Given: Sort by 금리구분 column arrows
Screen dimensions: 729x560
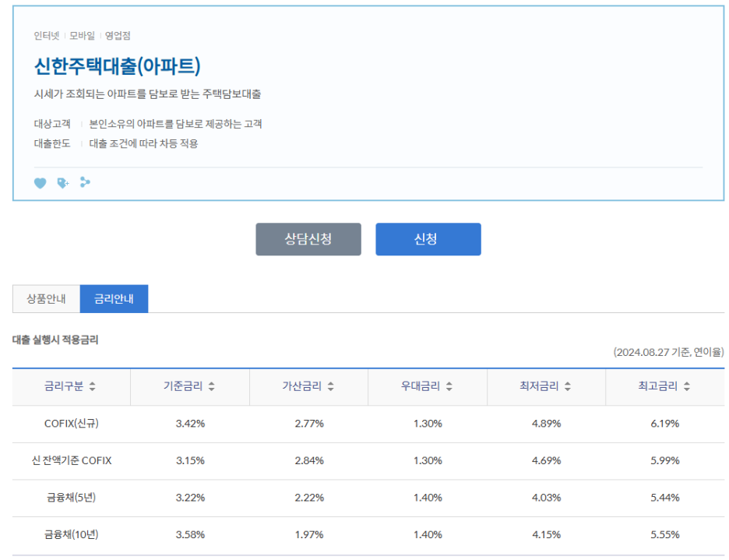Looking at the screenshot, I should point(92,386).
